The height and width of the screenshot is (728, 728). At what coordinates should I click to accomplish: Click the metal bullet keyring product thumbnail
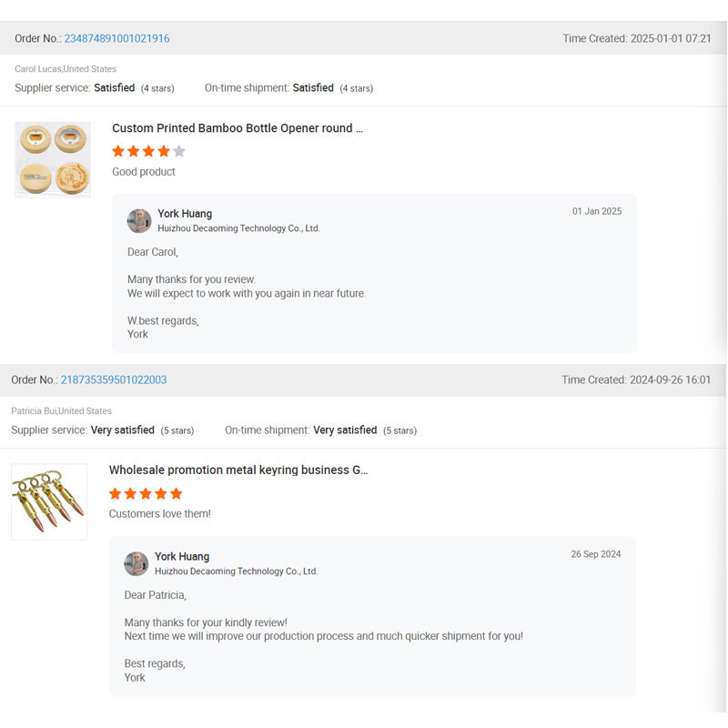point(49,501)
